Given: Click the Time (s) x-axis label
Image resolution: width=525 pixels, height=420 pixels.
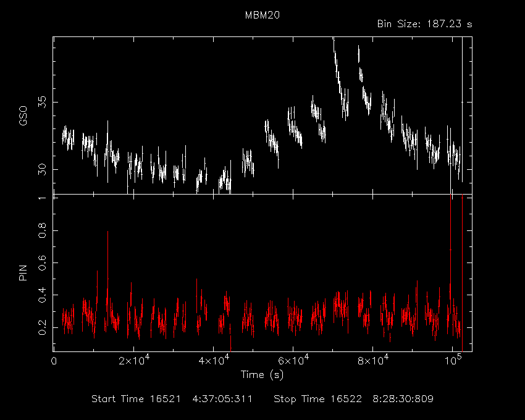Looking at the screenshot, I should [262, 375].
